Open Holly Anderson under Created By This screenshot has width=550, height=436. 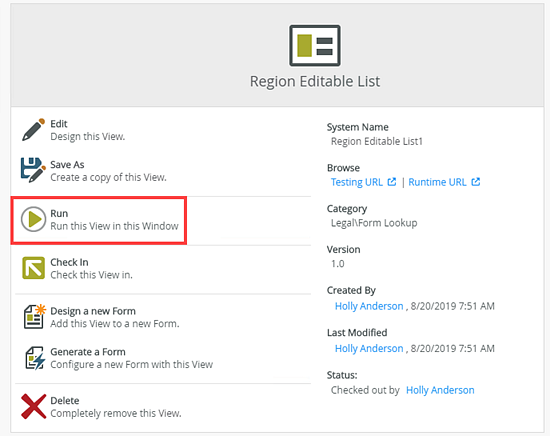pyautogui.click(x=369, y=306)
